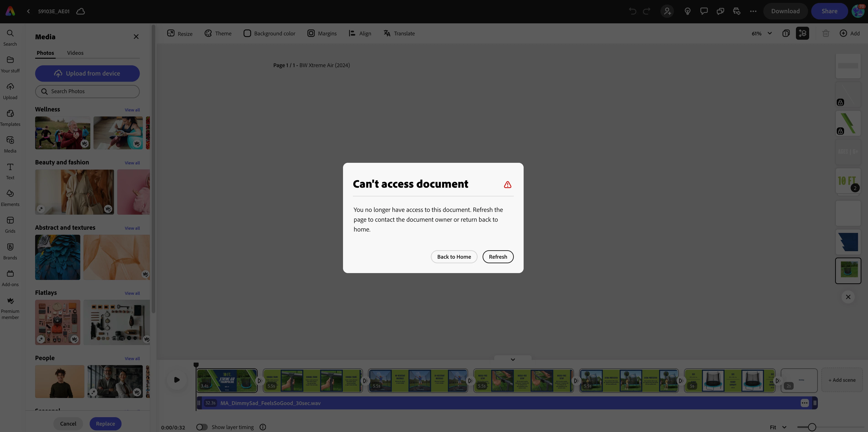Click the Resize tool icon
The height and width of the screenshot is (432, 868).
click(171, 33)
